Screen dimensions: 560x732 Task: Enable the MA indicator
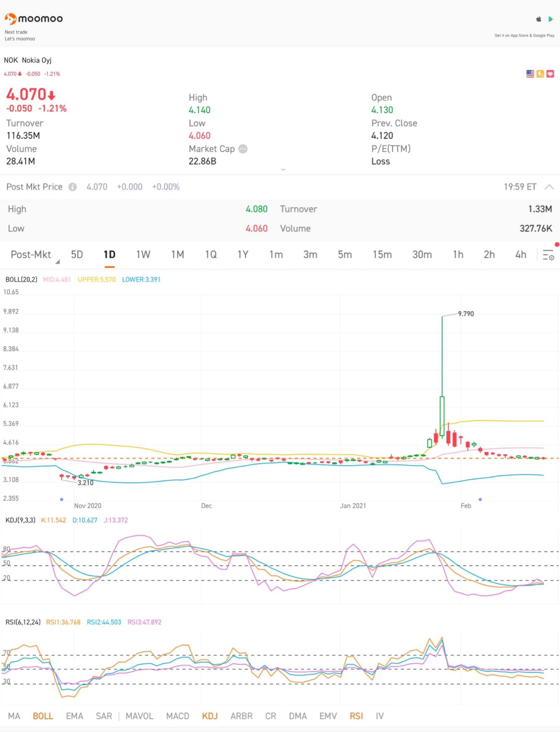pyautogui.click(x=14, y=716)
